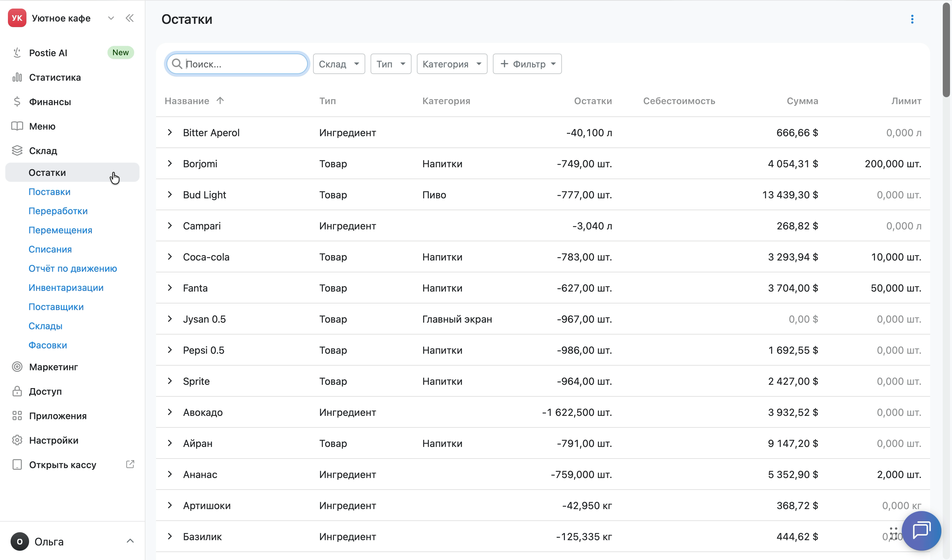
Task: Expand the Borjomi row
Action: pos(170,163)
